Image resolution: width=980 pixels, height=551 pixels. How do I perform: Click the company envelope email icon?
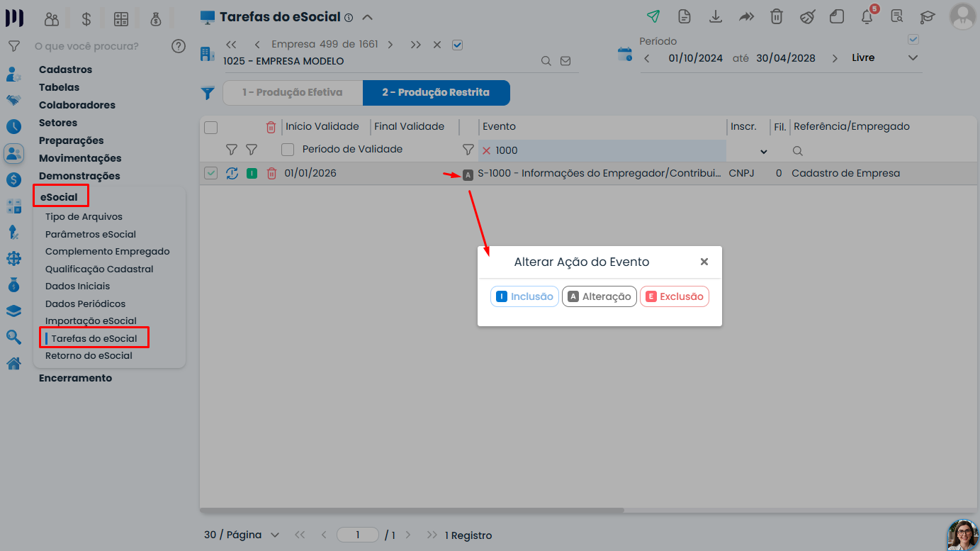(x=565, y=61)
